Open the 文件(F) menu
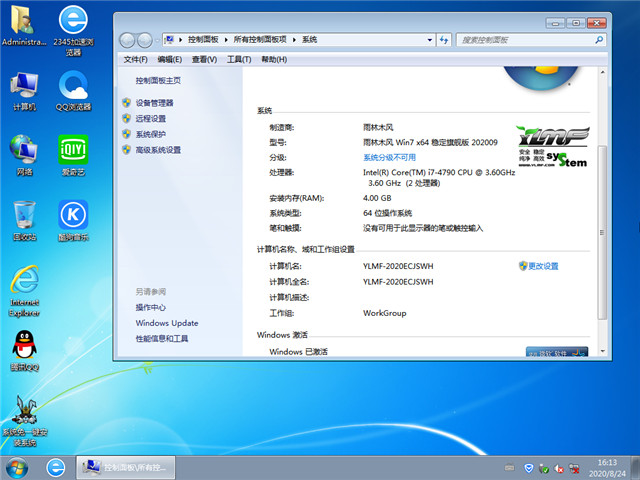 (x=135, y=60)
